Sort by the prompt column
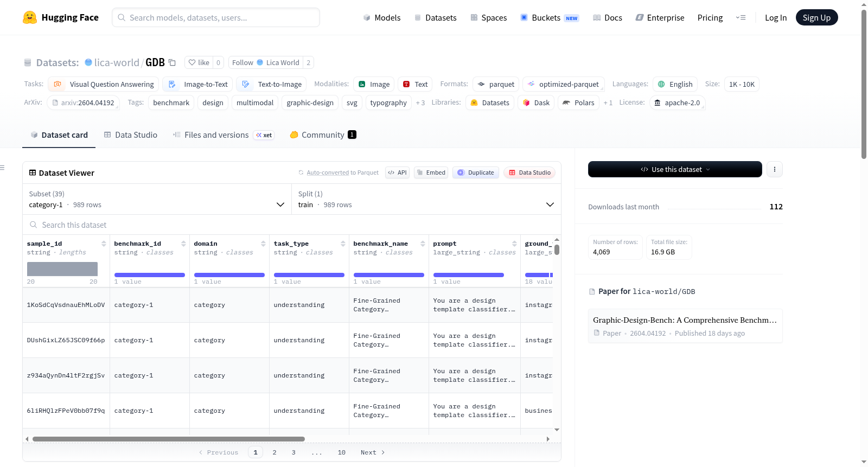Screen dimensions: 868x467 coord(514,244)
